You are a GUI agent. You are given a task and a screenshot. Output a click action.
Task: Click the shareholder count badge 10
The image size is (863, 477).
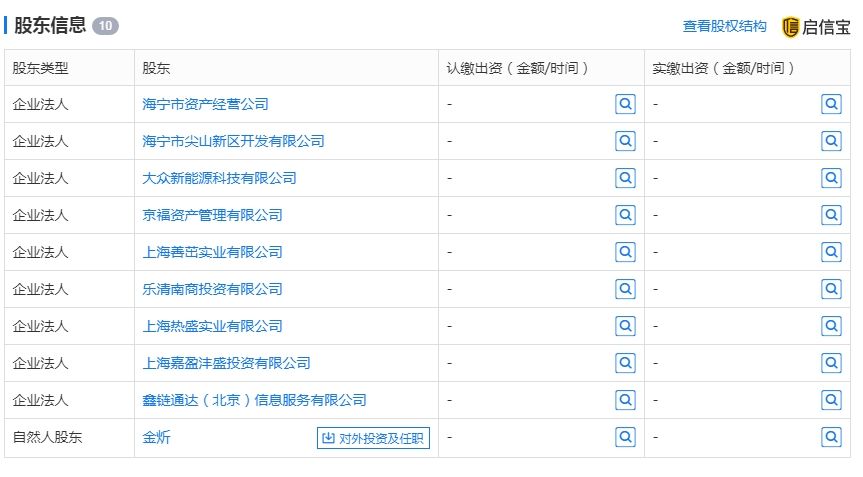click(x=105, y=26)
